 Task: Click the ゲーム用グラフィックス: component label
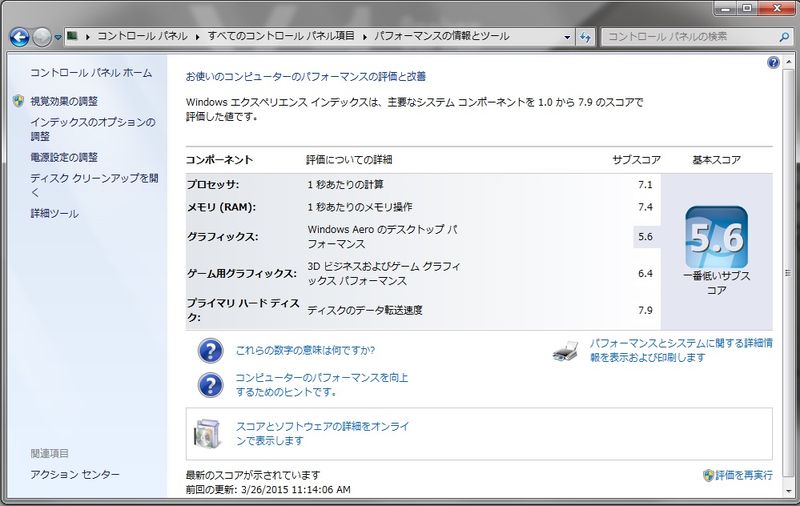coord(241,273)
